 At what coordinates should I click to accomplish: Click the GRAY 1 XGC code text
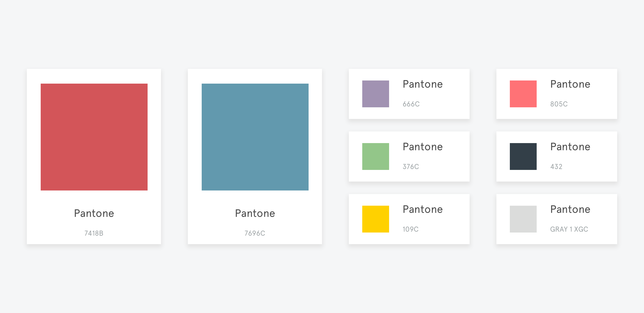(569, 229)
